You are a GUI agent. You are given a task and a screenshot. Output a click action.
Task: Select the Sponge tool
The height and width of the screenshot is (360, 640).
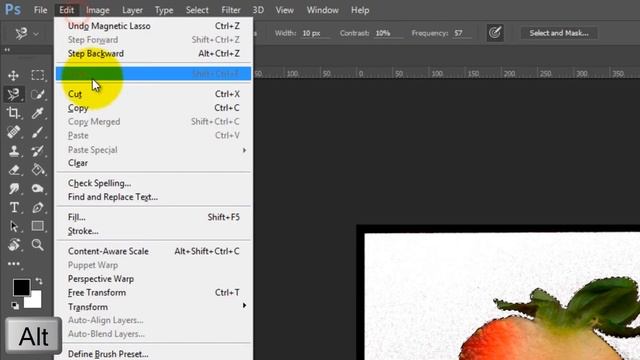tap(38, 189)
